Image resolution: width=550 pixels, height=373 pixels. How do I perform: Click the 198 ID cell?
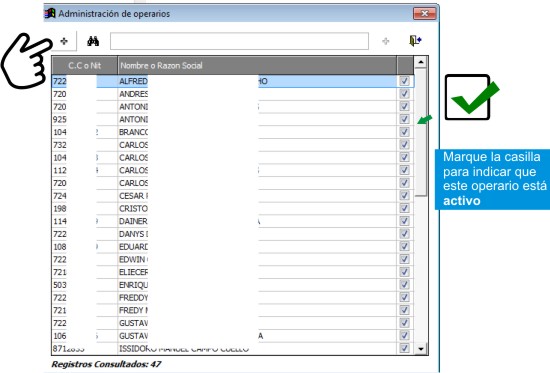coord(85,208)
